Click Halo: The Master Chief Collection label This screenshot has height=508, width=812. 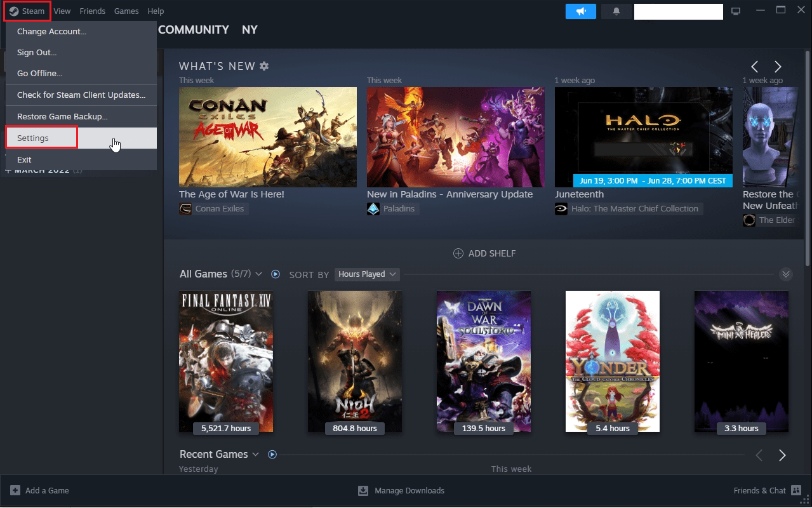click(635, 209)
